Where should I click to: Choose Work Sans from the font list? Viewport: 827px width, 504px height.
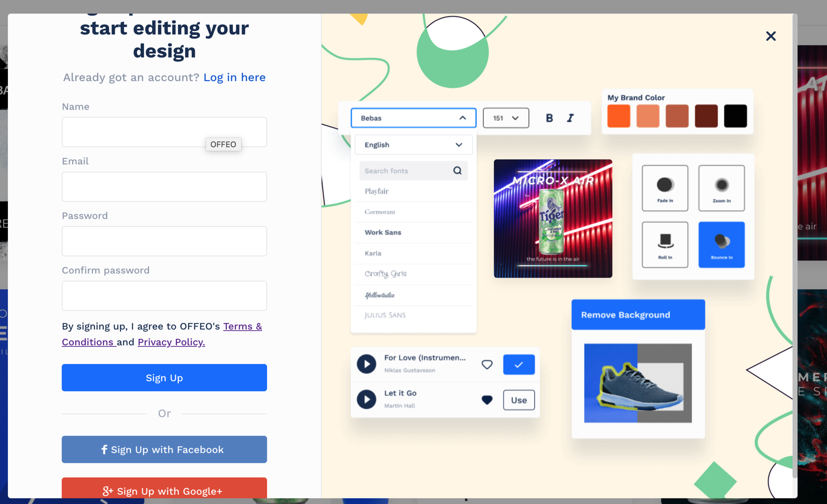(x=383, y=232)
